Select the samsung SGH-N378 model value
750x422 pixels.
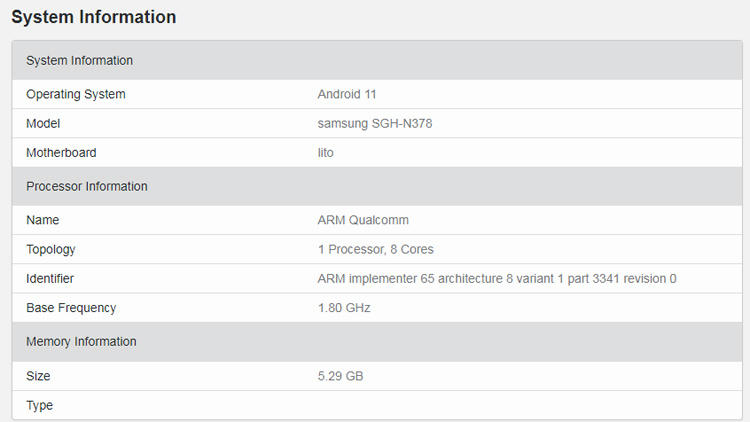click(375, 123)
